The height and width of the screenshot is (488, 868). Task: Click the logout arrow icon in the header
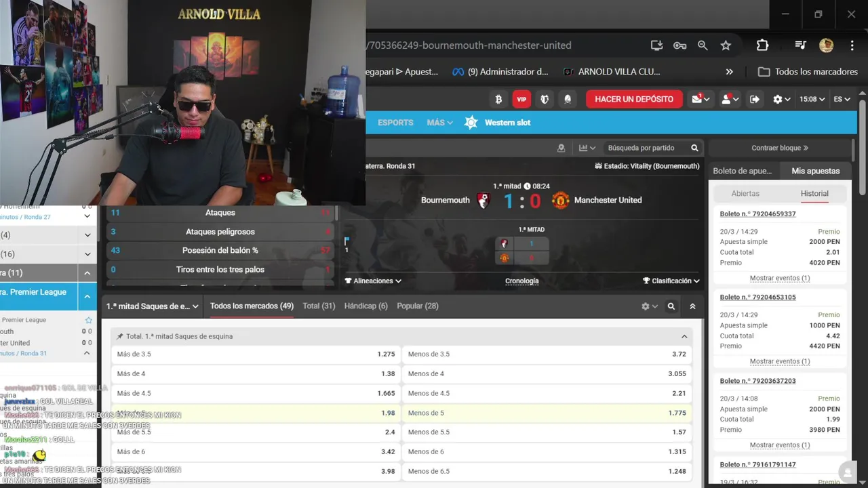point(755,99)
